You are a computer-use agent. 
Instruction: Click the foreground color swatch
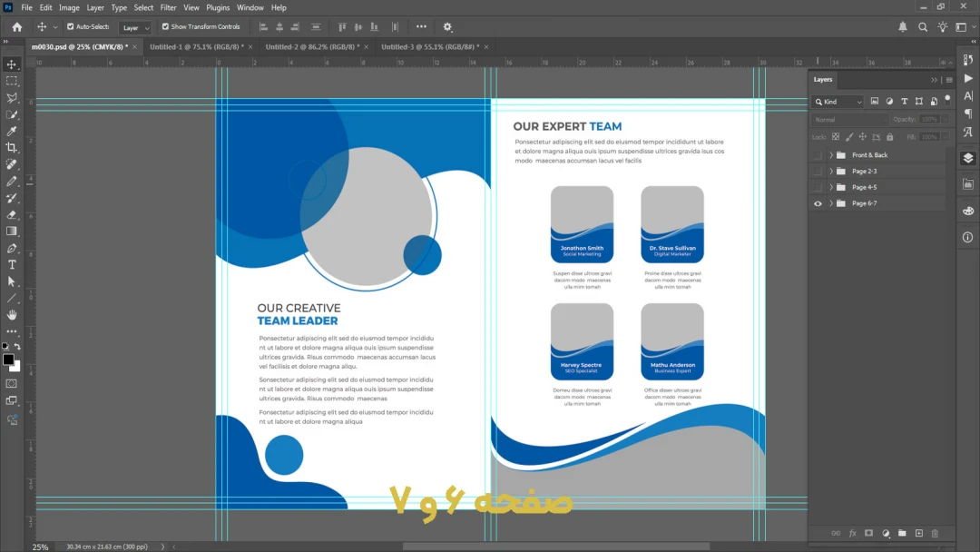point(8,360)
